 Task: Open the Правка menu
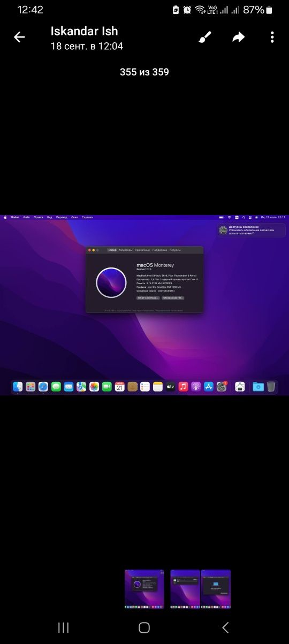pyautogui.click(x=39, y=217)
